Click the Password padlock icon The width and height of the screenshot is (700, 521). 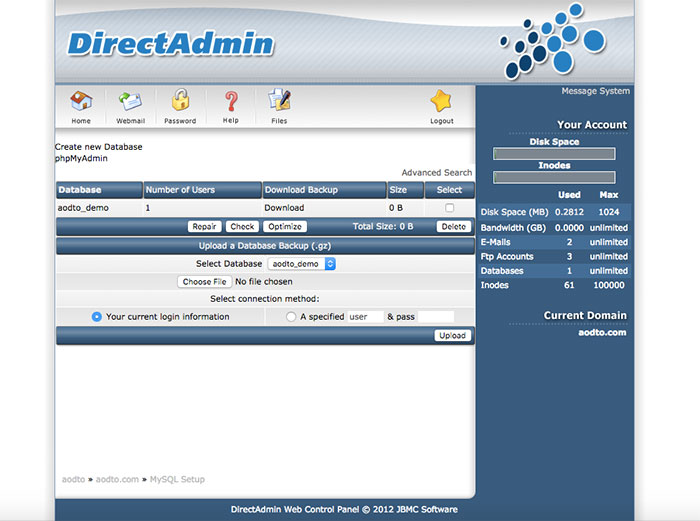click(180, 100)
